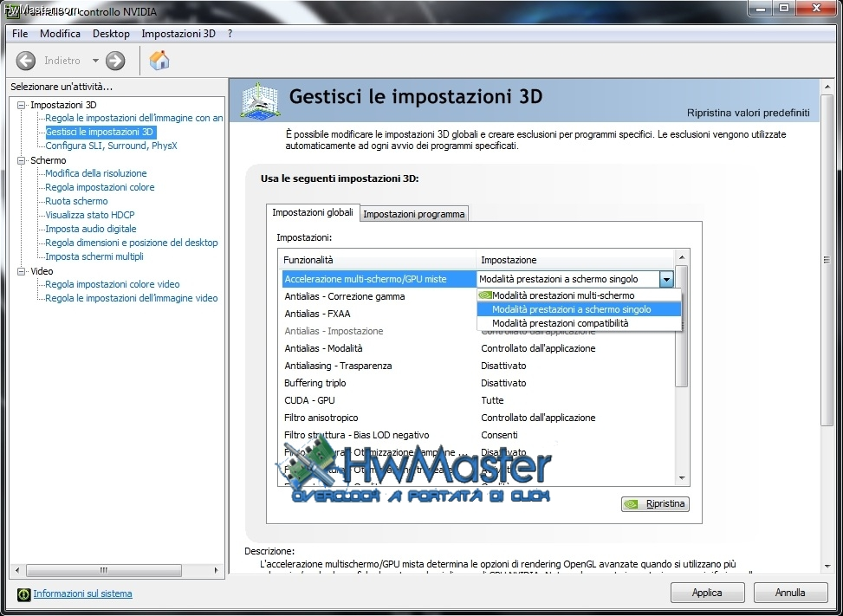Select Antialias - Correzione gamma row

(x=379, y=296)
